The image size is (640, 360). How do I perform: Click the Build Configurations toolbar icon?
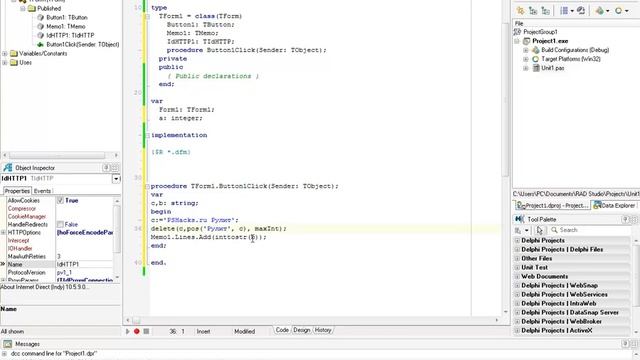click(599, 11)
